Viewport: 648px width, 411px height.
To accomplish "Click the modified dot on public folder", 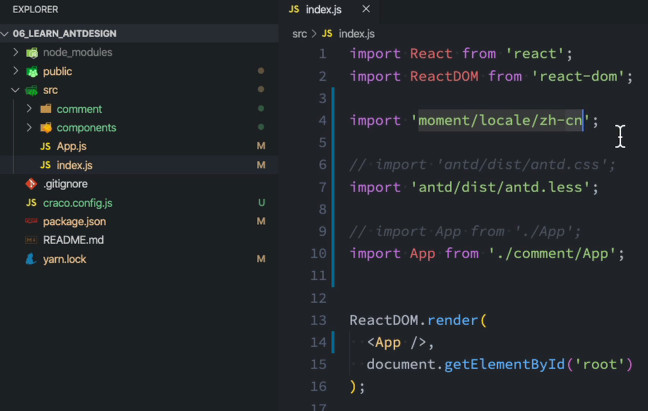I will pyautogui.click(x=261, y=71).
